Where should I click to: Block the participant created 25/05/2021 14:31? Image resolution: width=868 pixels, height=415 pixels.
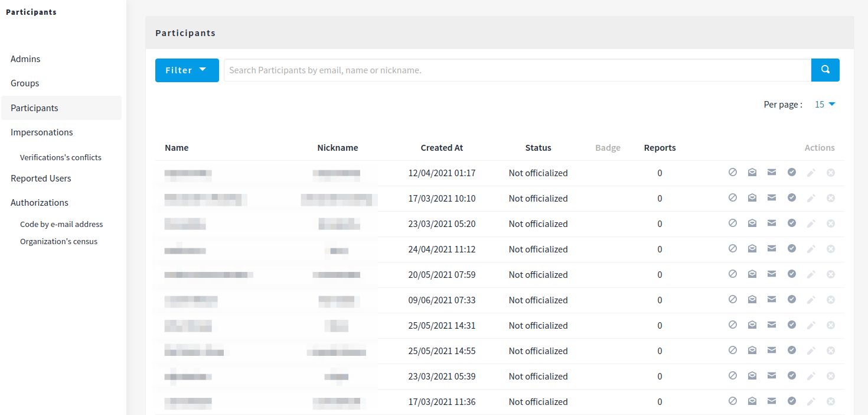[733, 325]
